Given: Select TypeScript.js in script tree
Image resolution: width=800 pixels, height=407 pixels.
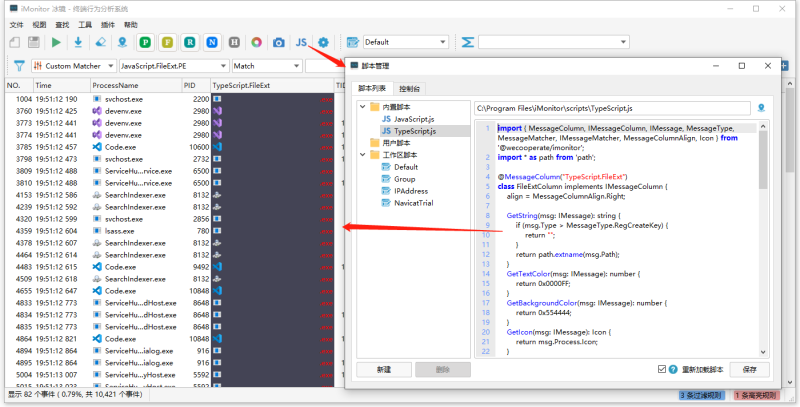Looking at the screenshot, I should [x=414, y=131].
